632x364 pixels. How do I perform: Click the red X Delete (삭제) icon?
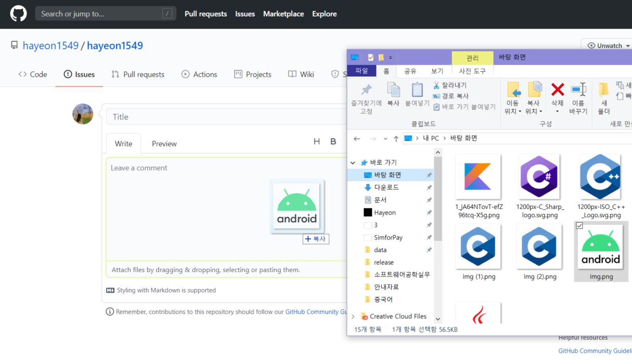558,90
